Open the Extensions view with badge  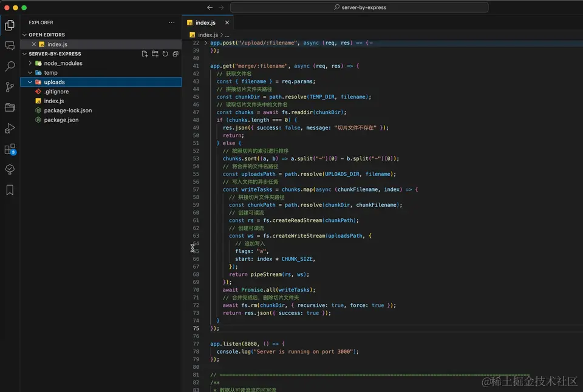point(10,149)
